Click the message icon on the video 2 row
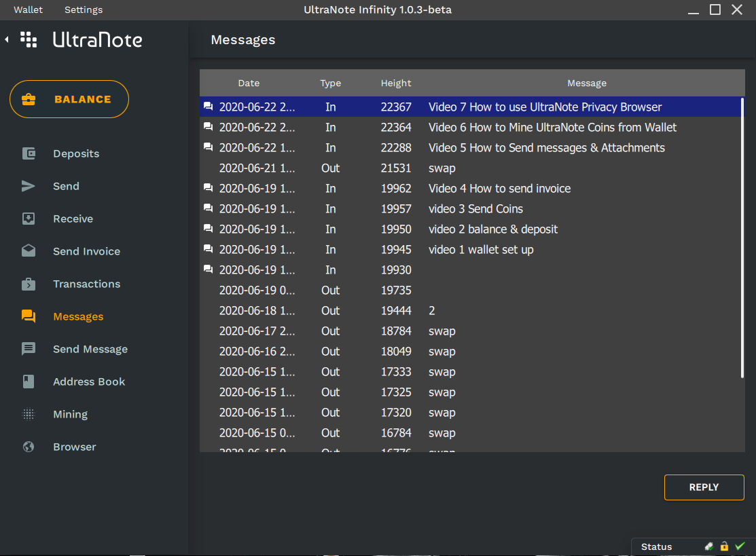Viewport: 756px width, 556px height. pos(209,228)
